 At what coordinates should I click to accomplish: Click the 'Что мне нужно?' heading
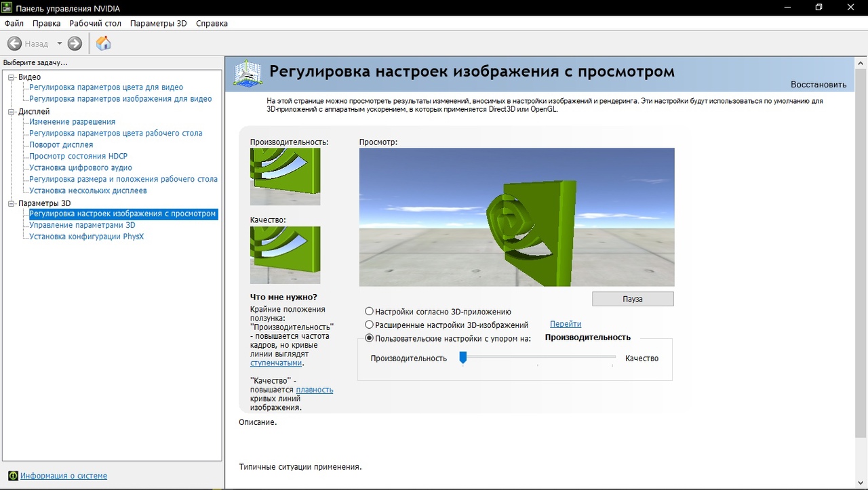point(283,297)
